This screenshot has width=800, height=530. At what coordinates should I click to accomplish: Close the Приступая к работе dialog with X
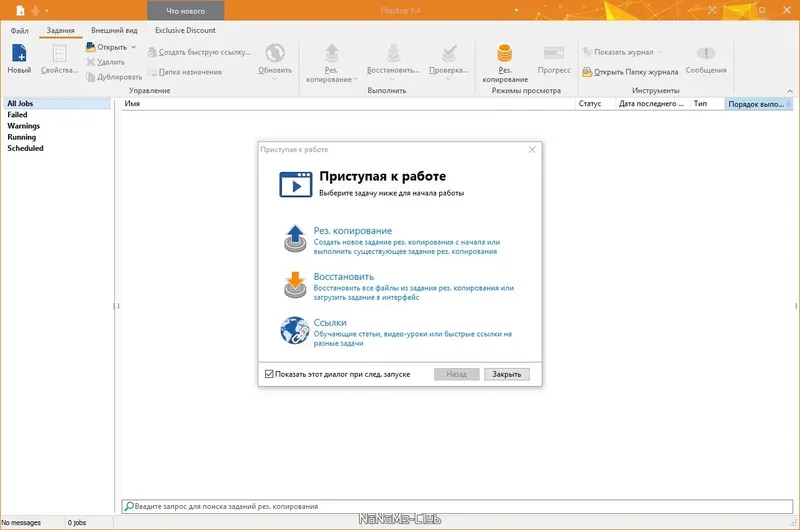click(532, 149)
